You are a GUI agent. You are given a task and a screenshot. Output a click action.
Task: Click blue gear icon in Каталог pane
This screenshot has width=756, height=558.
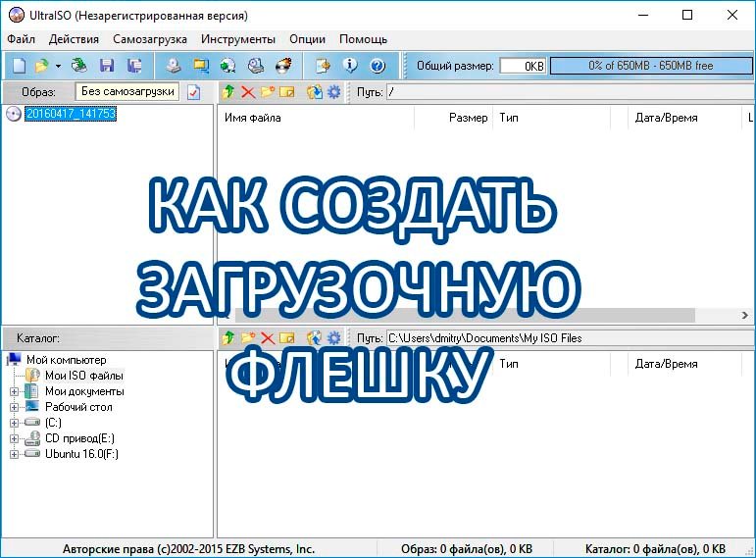(x=333, y=338)
